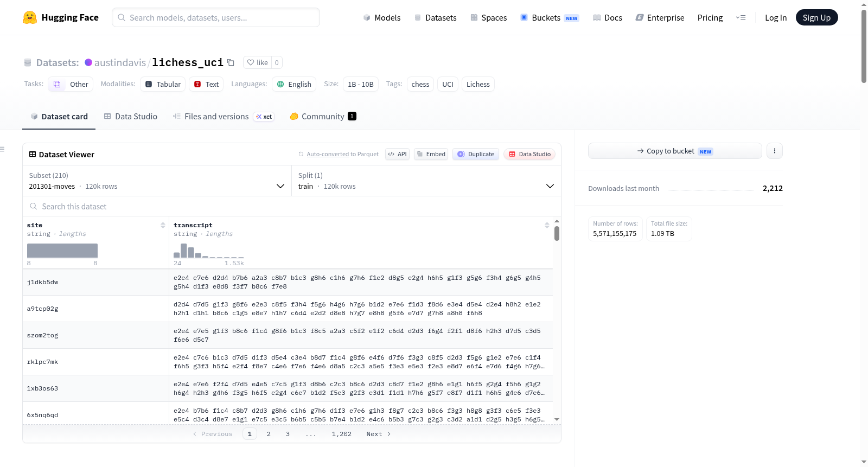This screenshot has height=467, width=868.
Task: Click the 1B - 10B size tag
Action: click(361, 84)
